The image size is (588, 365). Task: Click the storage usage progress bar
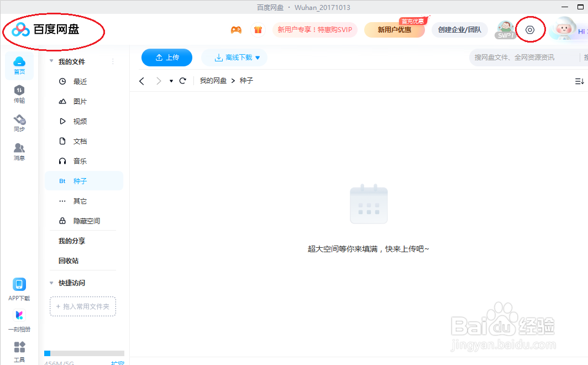tap(84, 353)
